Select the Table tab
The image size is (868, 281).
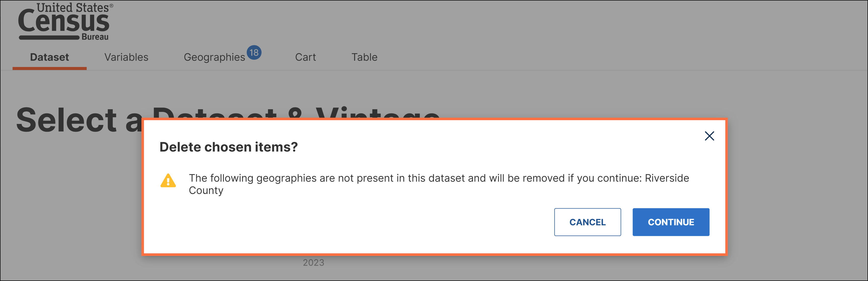(x=364, y=57)
